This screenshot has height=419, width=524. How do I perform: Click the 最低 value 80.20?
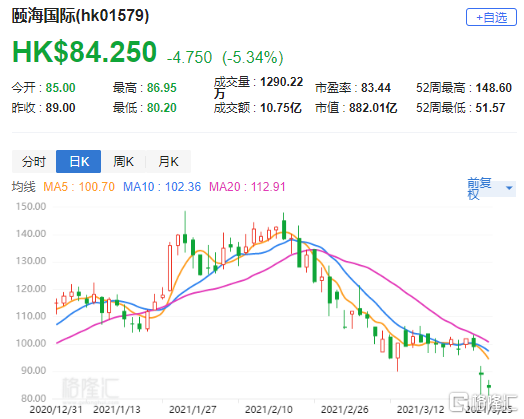tap(162, 108)
